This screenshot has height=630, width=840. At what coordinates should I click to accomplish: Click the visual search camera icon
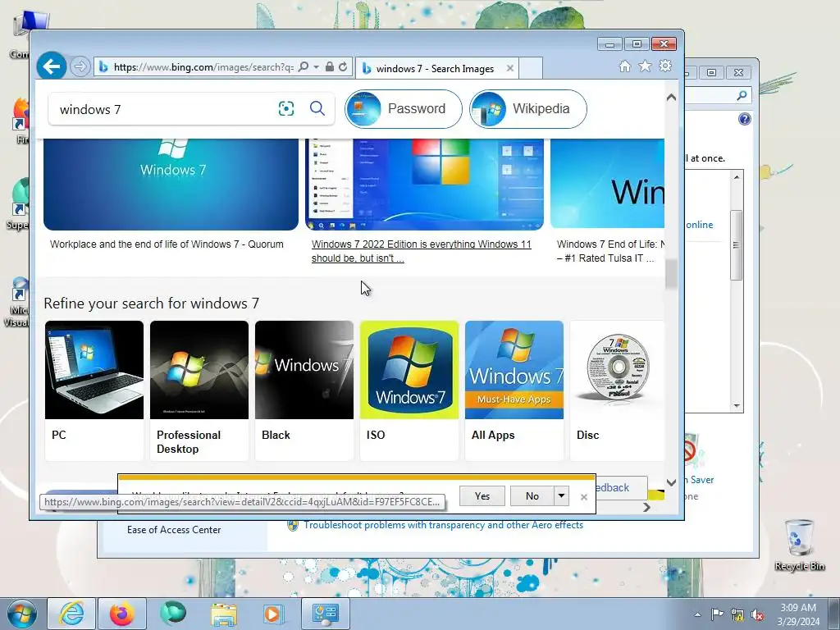pos(286,109)
